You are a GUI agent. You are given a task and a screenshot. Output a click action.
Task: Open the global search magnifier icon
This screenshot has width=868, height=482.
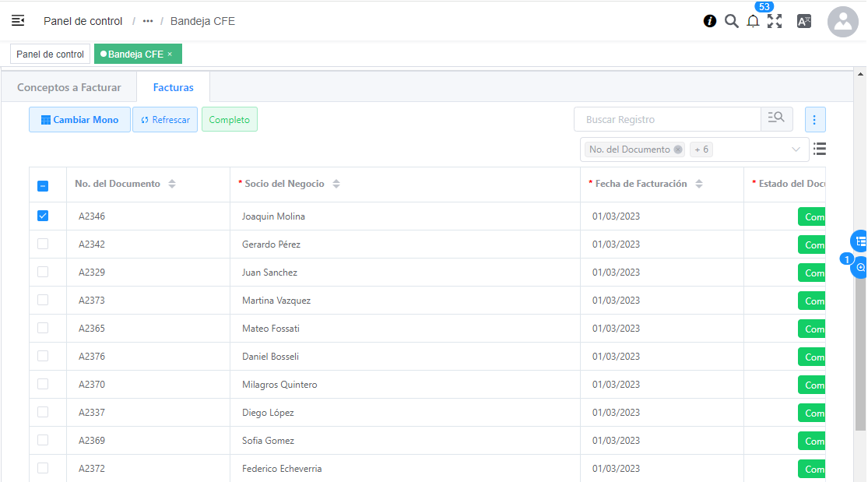pyautogui.click(x=732, y=21)
